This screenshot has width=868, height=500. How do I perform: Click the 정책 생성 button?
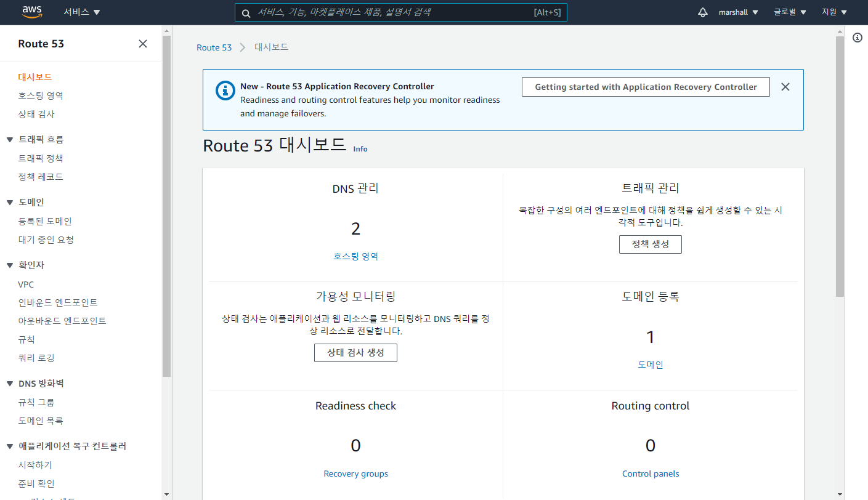click(x=651, y=244)
